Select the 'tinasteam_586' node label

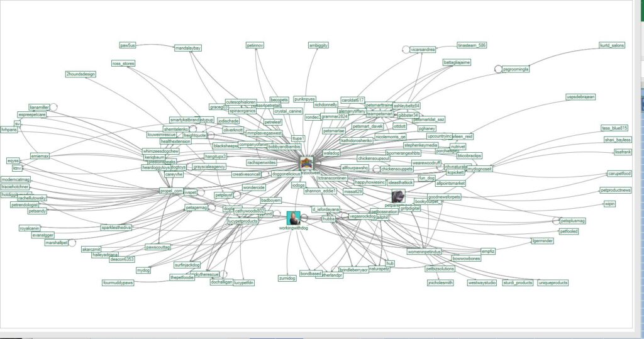point(472,45)
